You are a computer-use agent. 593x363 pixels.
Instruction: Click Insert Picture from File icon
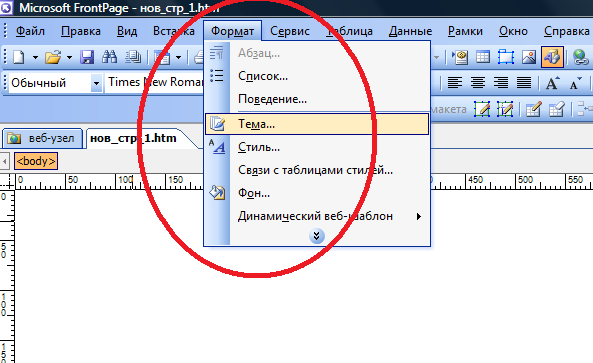529,57
